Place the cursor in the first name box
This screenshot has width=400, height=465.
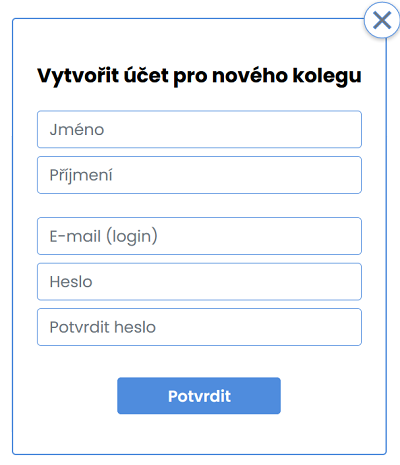pyautogui.click(x=199, y=129)
